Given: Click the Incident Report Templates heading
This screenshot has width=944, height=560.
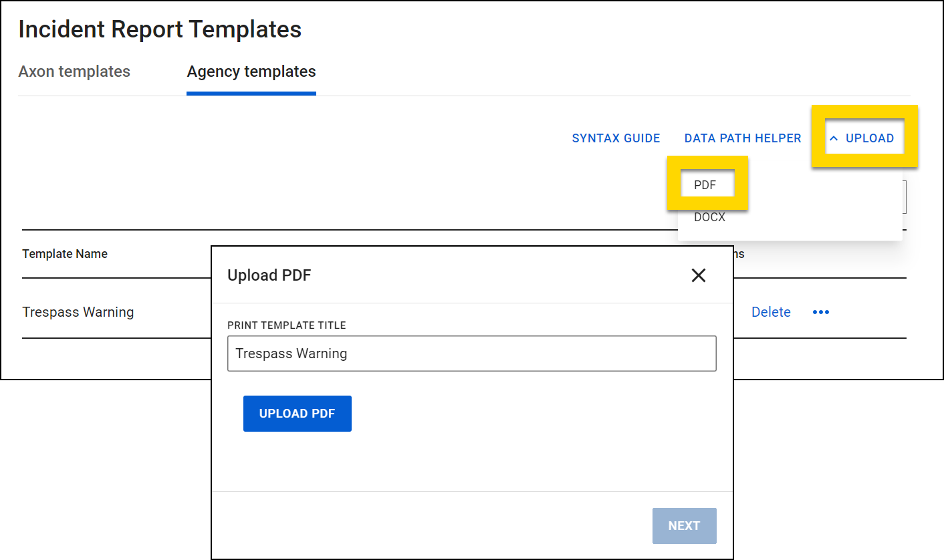Looking at the screenshot, I should (x=160, y=29).
